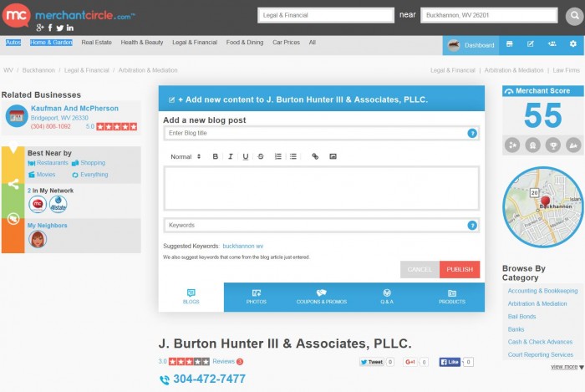Screen dimensions: 585x392
Task: Click the Cancel button
Action: (x=420, y=269)
